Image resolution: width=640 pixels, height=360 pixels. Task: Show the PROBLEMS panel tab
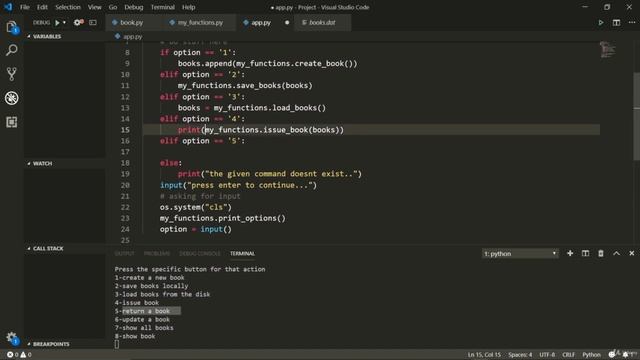(x=157, y=253)
